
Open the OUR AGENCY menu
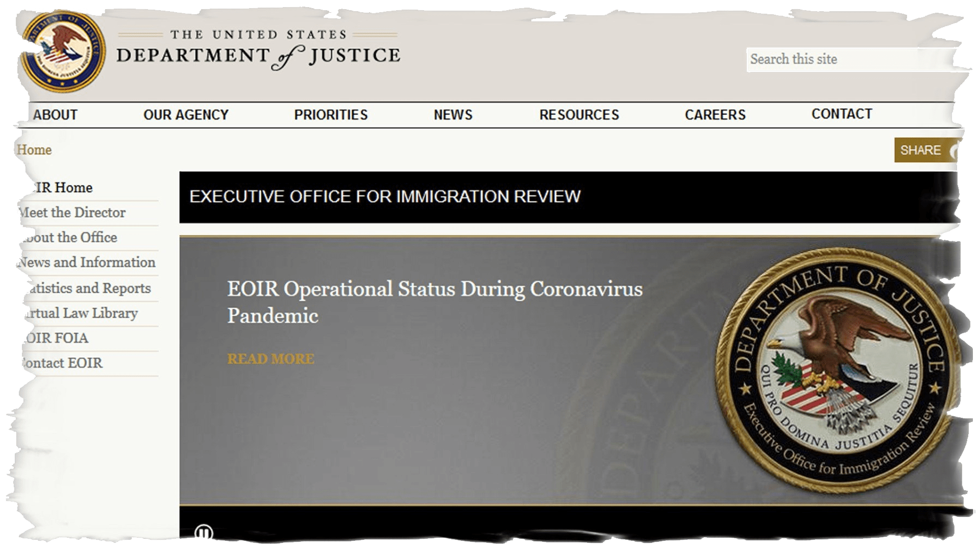186,115
